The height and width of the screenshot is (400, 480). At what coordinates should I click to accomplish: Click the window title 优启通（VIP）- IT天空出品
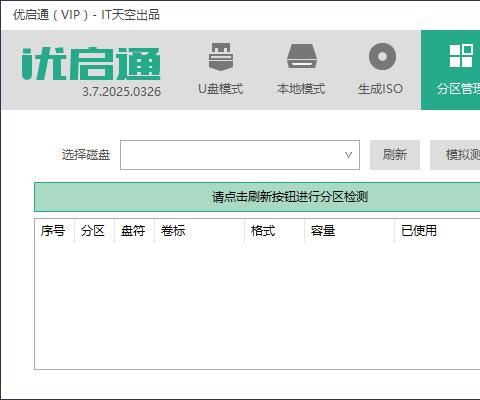tap(86, 15)
